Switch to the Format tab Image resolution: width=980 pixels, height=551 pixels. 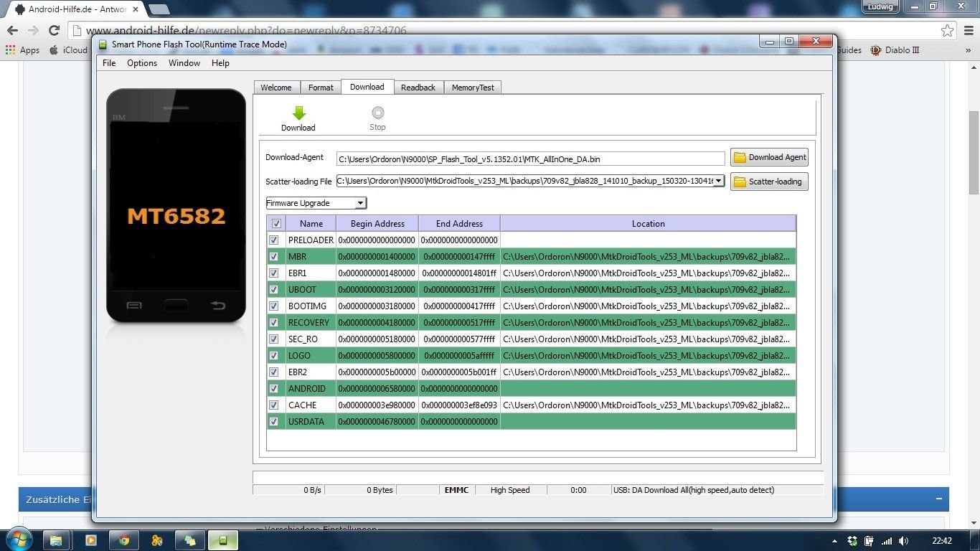click(321, 88)
